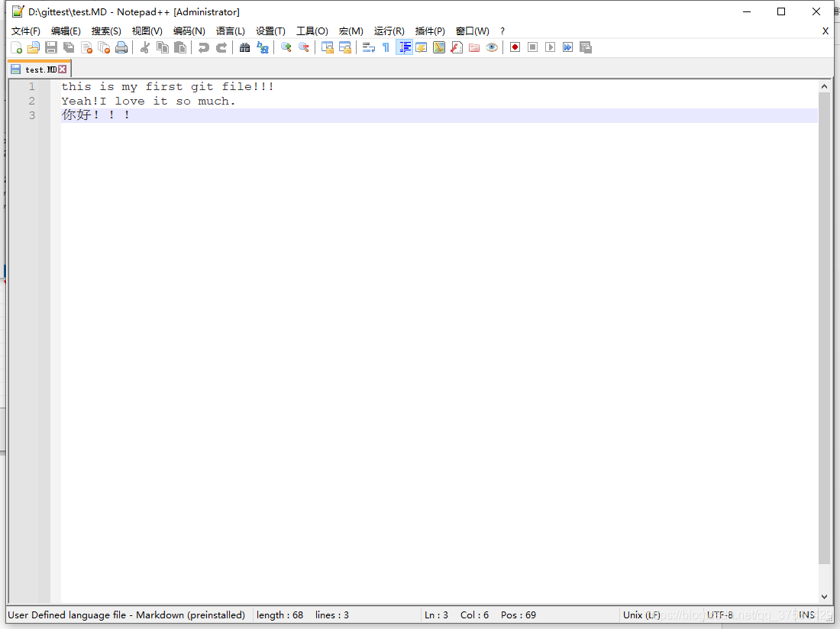The height and width of the screenshot is (629, 840).
Task: Toggle insert mode via INS indicator
Action: pos(806,614)
